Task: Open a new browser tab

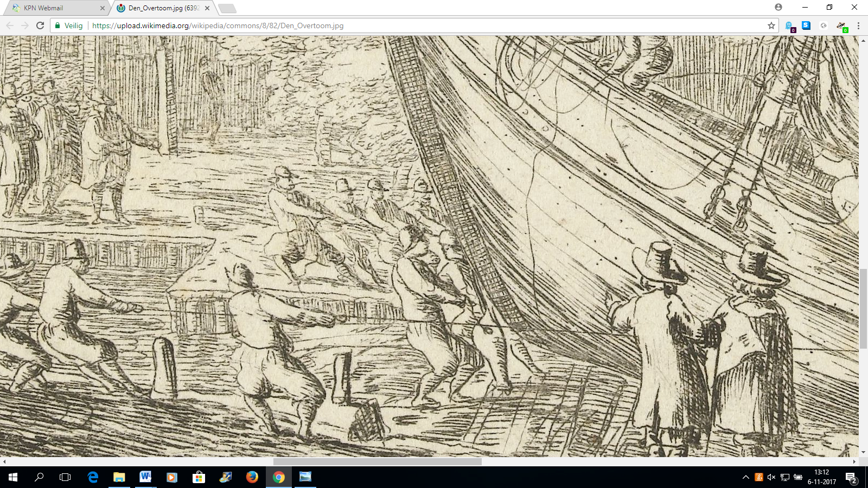Action: (x=227, y=8)
